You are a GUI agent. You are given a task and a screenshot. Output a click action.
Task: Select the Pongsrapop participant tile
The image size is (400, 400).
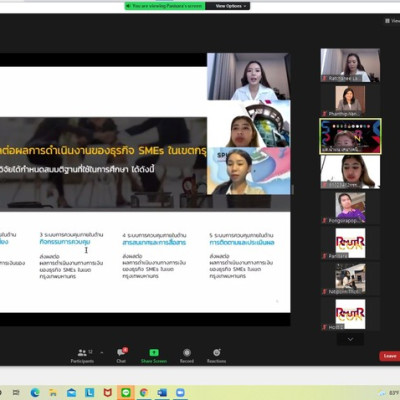[350, 208]
